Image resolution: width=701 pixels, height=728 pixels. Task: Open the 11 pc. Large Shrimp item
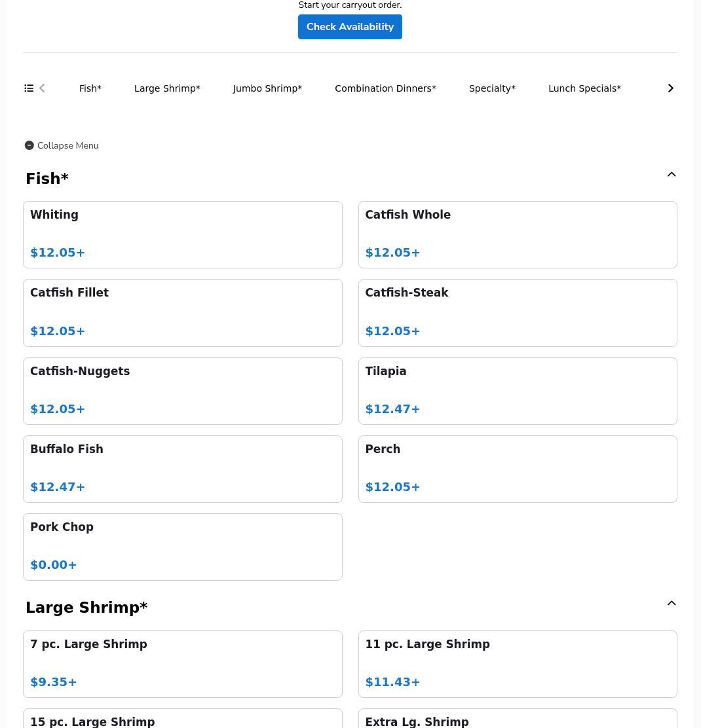coord(517,663)
